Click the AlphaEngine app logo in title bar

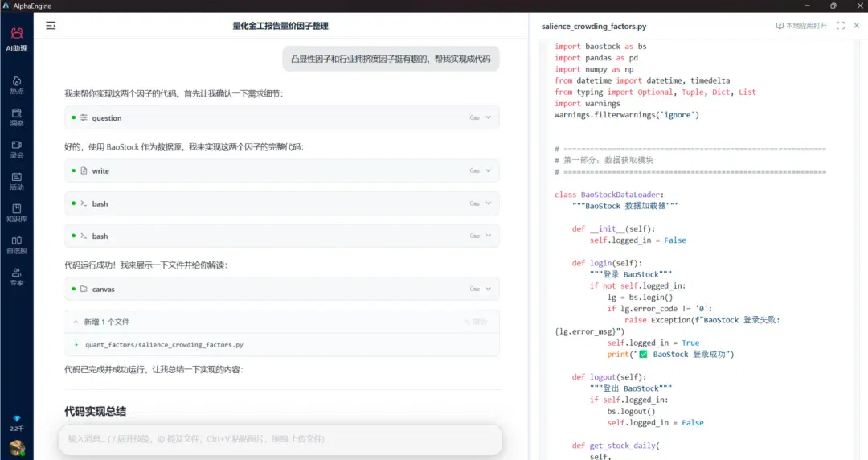6,6
